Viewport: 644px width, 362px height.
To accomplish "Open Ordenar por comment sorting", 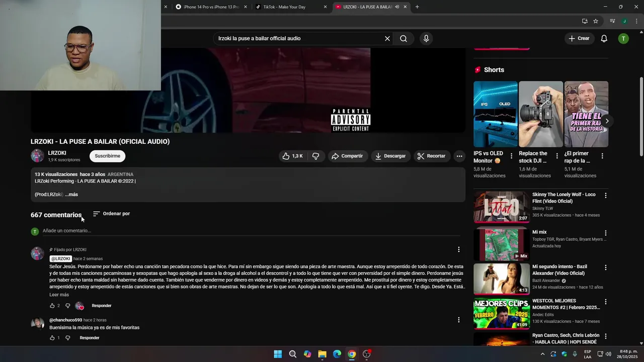I will (112, 214).
